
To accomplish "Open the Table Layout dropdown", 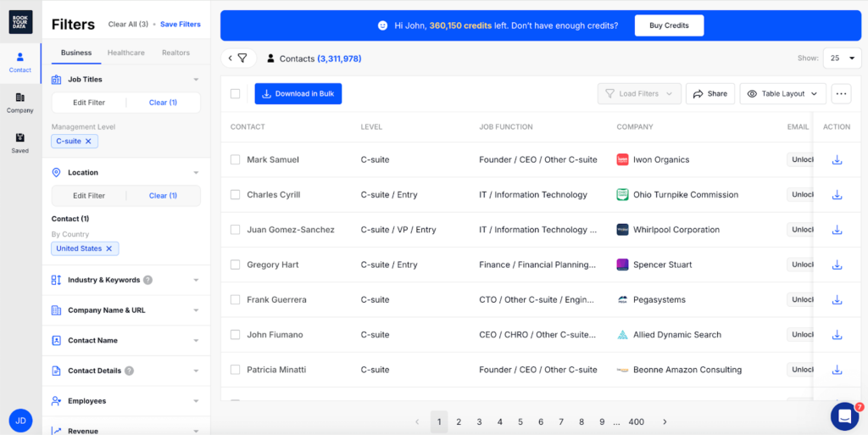I will [782, 93].
